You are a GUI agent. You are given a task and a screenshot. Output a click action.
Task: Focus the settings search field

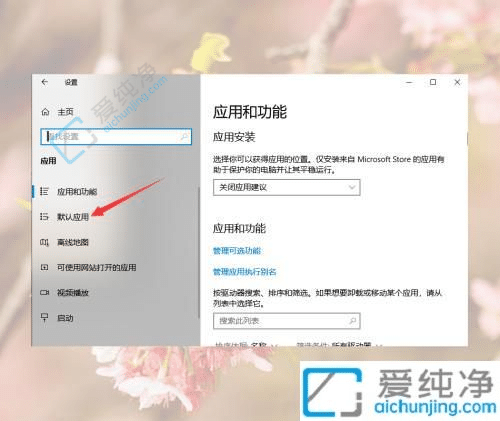[x=116, y=137]
